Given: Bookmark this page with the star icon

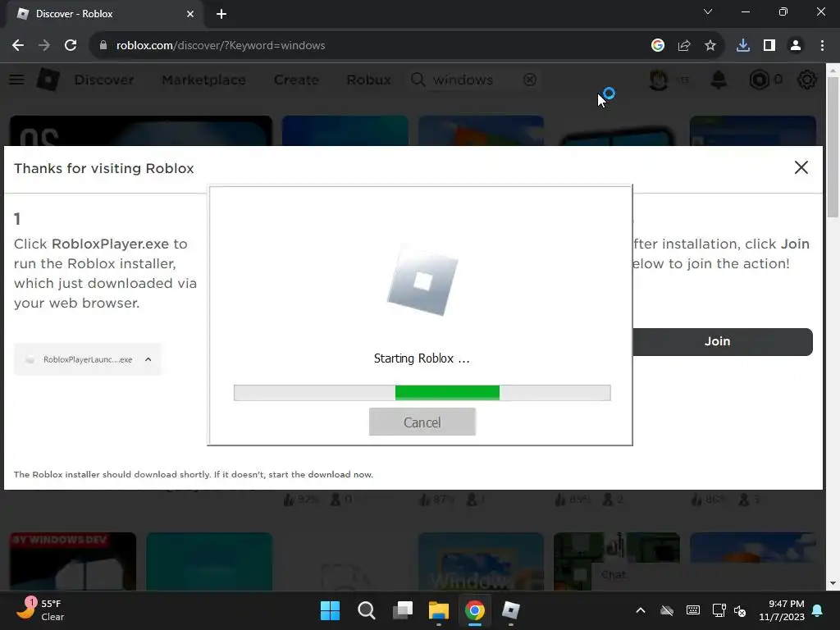Looking at the screenshot, I should (x=710, y=46).
